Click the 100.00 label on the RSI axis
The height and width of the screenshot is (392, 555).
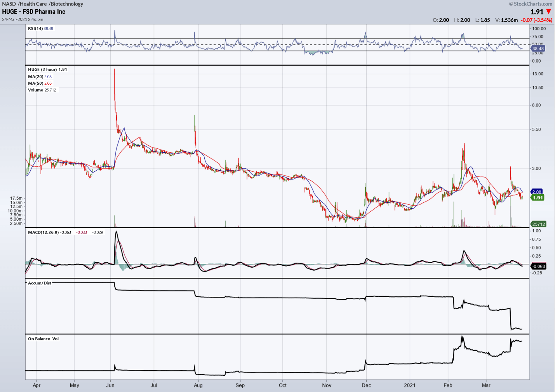click(539, 29)
